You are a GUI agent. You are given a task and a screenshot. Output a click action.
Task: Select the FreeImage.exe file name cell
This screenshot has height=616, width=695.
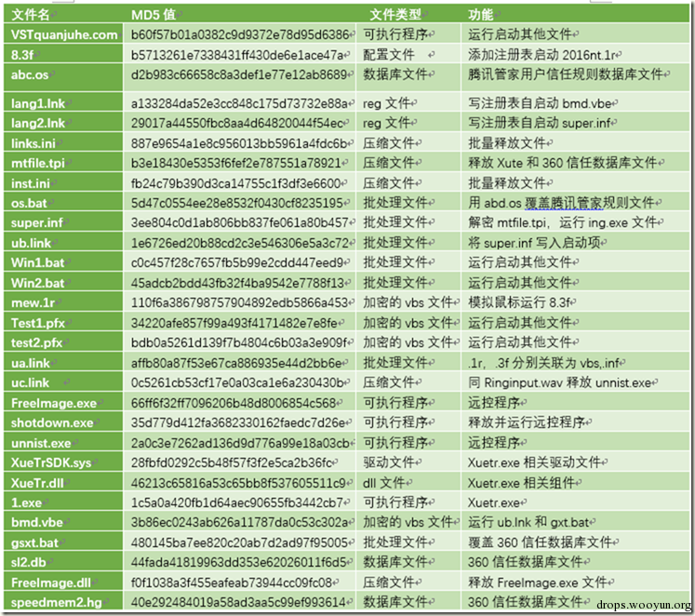click(63, 403)
